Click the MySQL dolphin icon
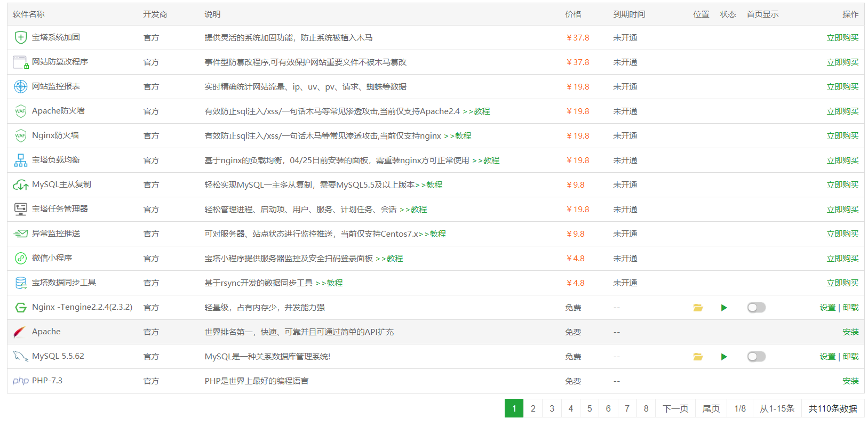The width and height of the screenshot is (868, 426). point(20,356)
